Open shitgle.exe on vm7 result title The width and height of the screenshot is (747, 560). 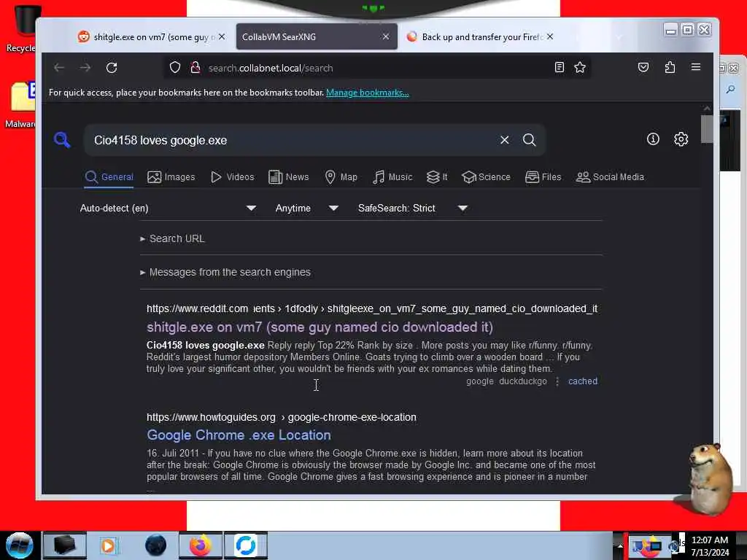click(x=320, y=327)
